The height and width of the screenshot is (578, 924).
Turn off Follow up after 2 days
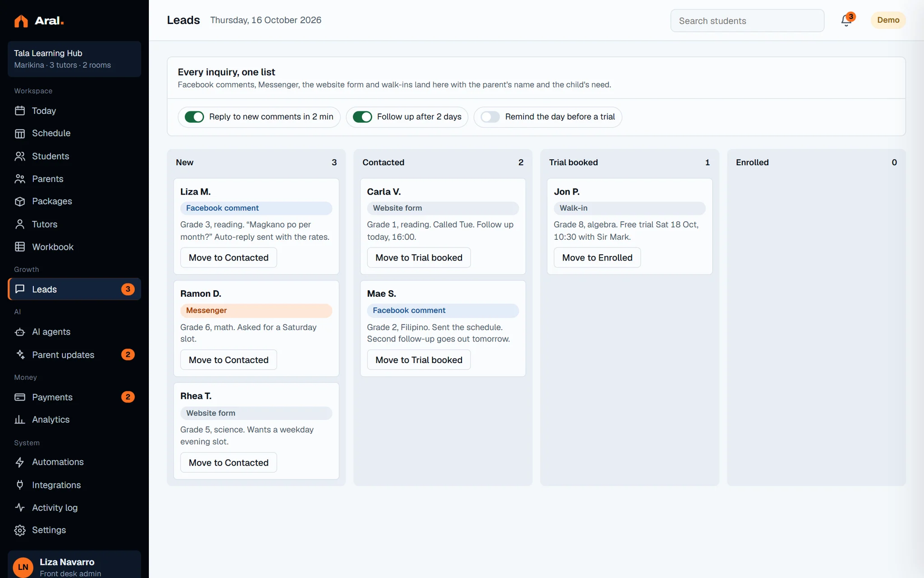coord(362,117)
